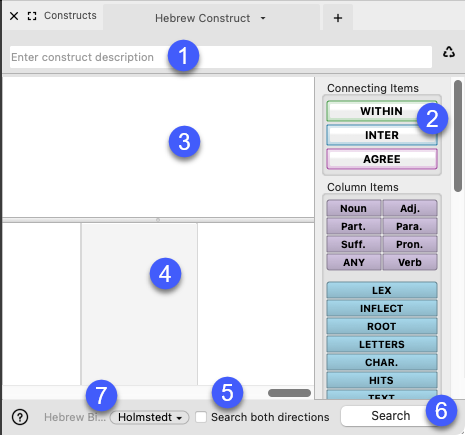Viewport: 465px width, 435px height.
Task: Click the Search button
Action: 391,416
